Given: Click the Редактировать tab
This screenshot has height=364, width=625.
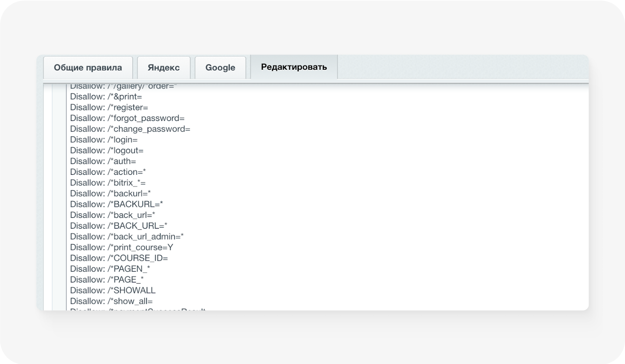Looking at the screenshot, I should (294, 67).
